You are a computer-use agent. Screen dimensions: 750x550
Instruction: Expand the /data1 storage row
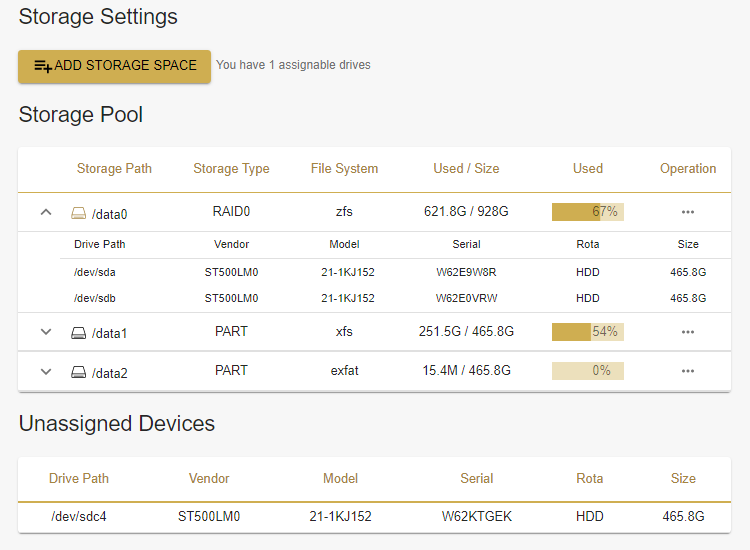pos(45,332)
